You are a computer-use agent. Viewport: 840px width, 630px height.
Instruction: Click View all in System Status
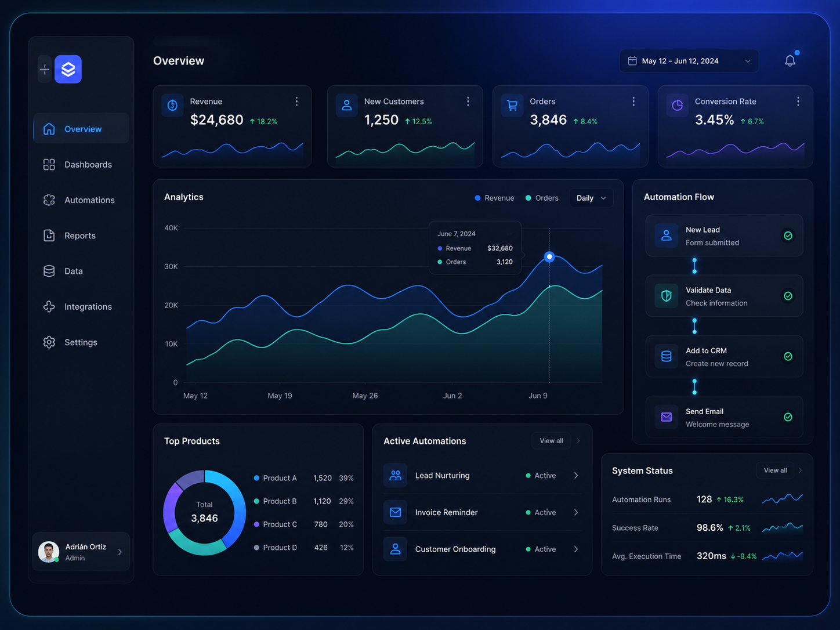pyautogui.click(x=775, y=470)
